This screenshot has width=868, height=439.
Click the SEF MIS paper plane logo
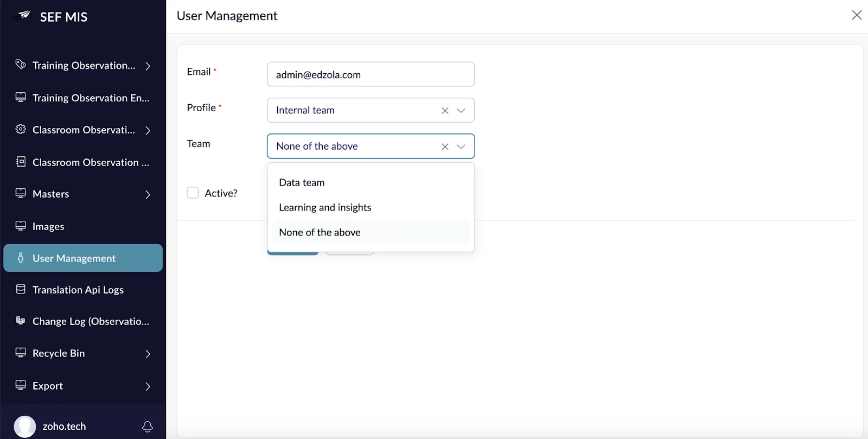point(23,15)
